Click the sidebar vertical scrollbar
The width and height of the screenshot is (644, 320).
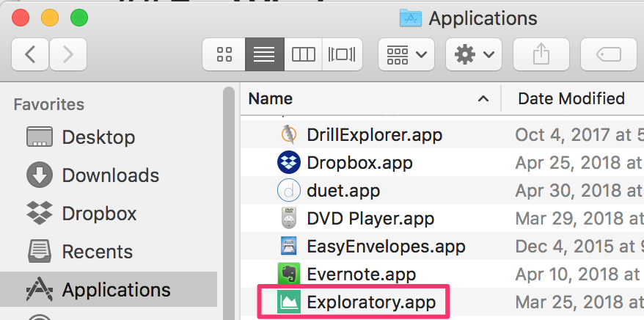pos(229,203)
